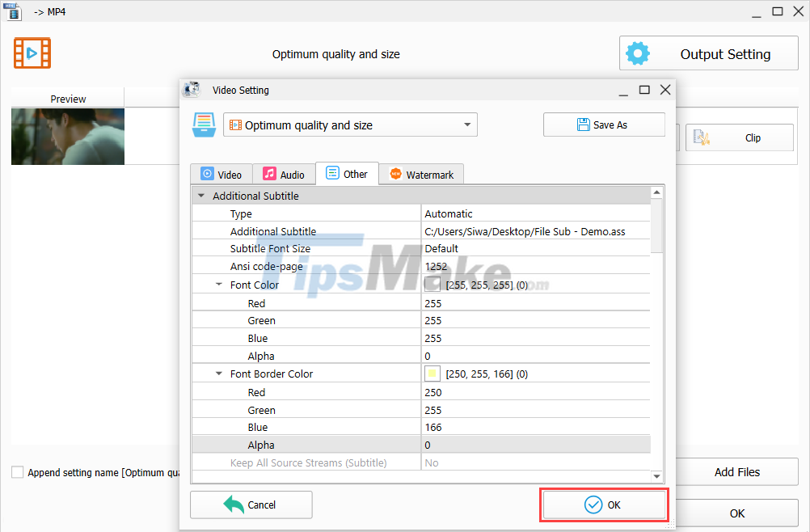Enable the Append setting name checkbox

click(17, 472)
